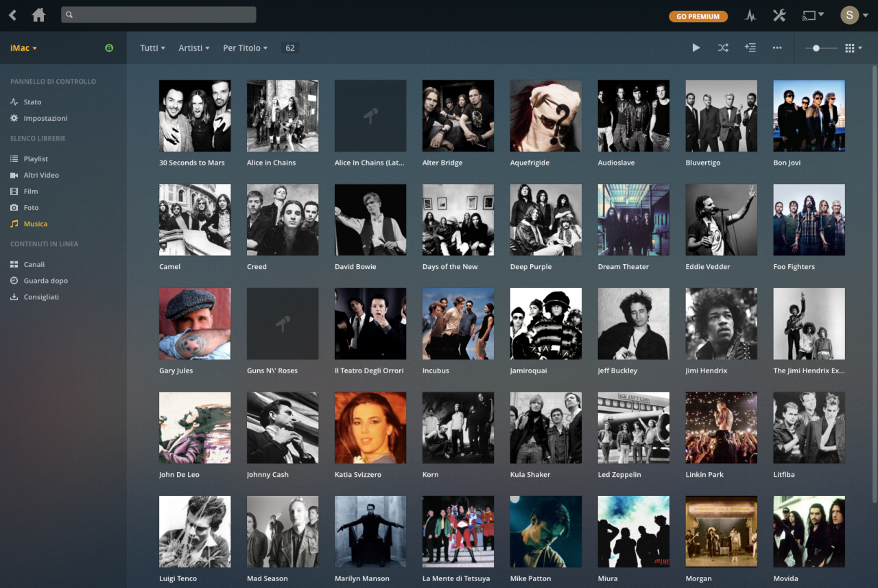Open the settings tools icon in top bar
878x588 pixels.
pyautogui.click(x=779, y=15)
